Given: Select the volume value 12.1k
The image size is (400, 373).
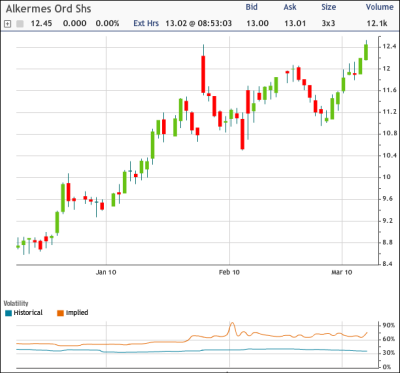Looking at the screenshot, I should (377, 24).
